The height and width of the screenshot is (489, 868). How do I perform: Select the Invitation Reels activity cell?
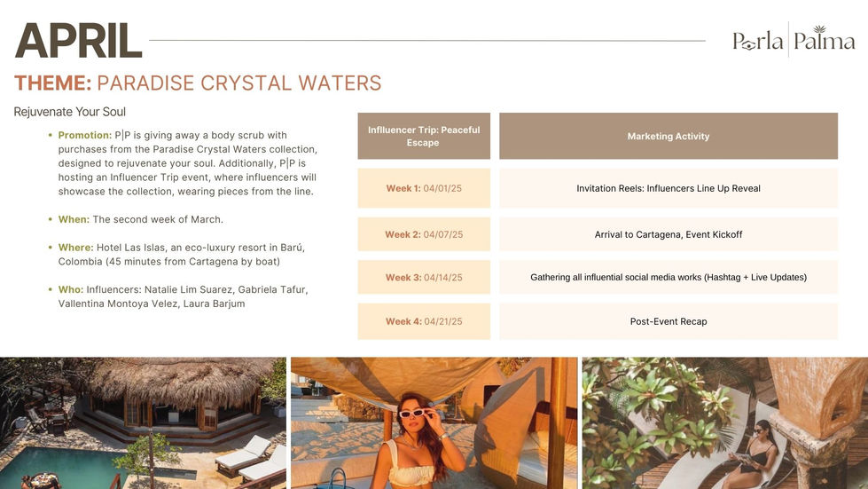click(x=669, y=188)
